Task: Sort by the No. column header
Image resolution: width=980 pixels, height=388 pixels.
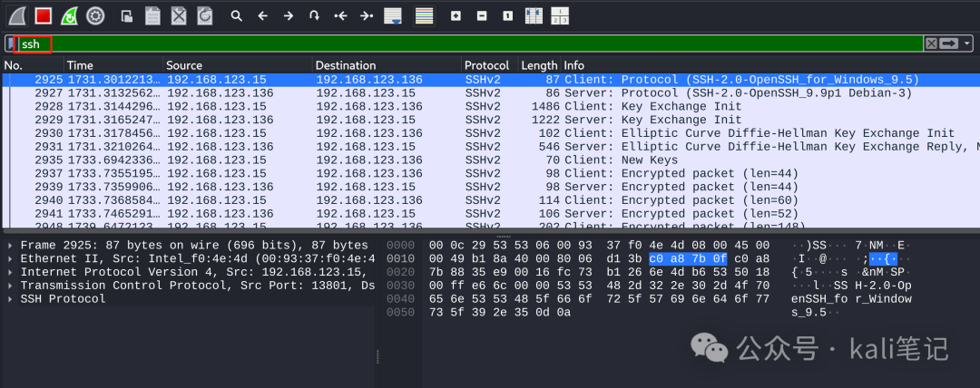Action: (x=33, y=65)
